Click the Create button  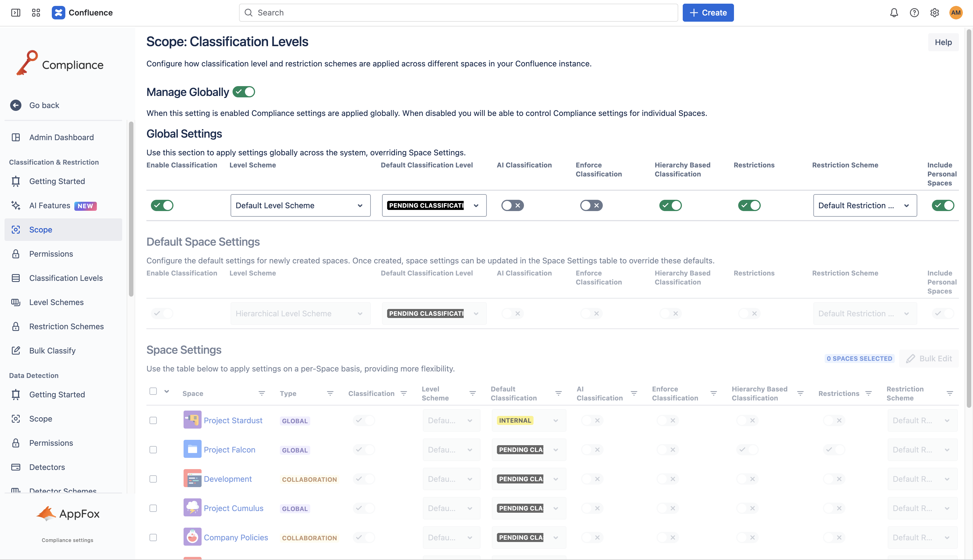coord(708,13)
